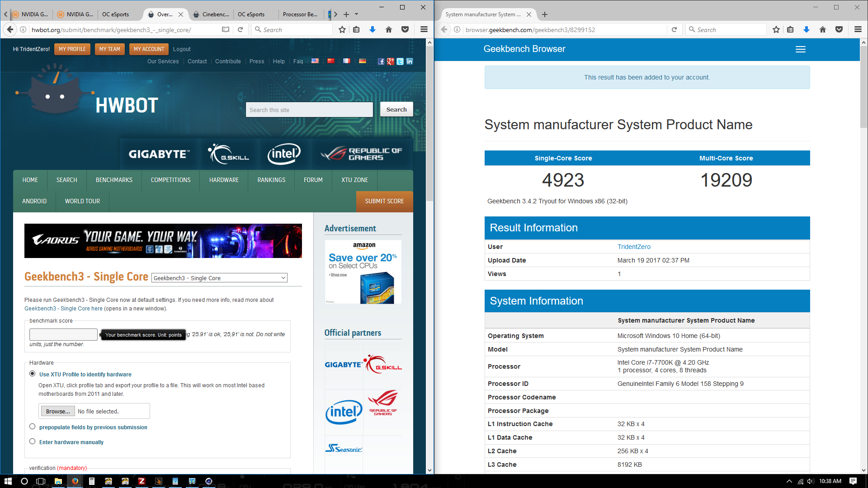Open TridentZero user link in Result Information
The width and height of the screenshot is (868, 488).
(634, 247)
